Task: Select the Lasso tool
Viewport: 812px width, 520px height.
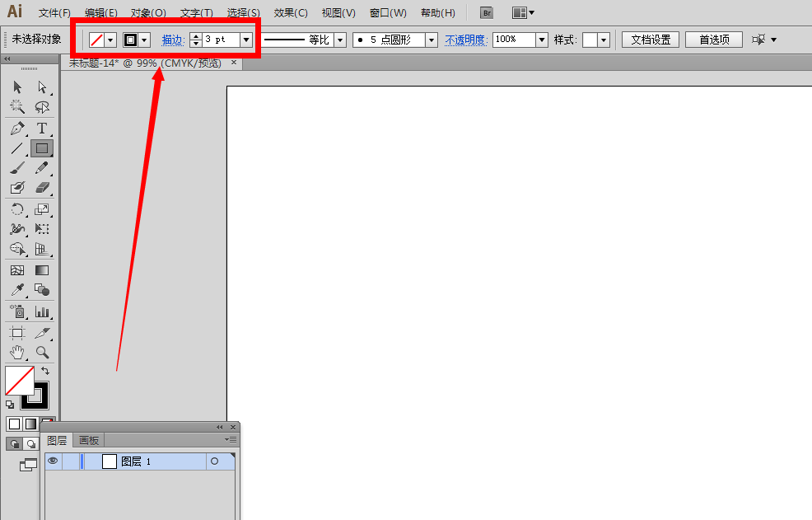Action: tap(42, 107)
